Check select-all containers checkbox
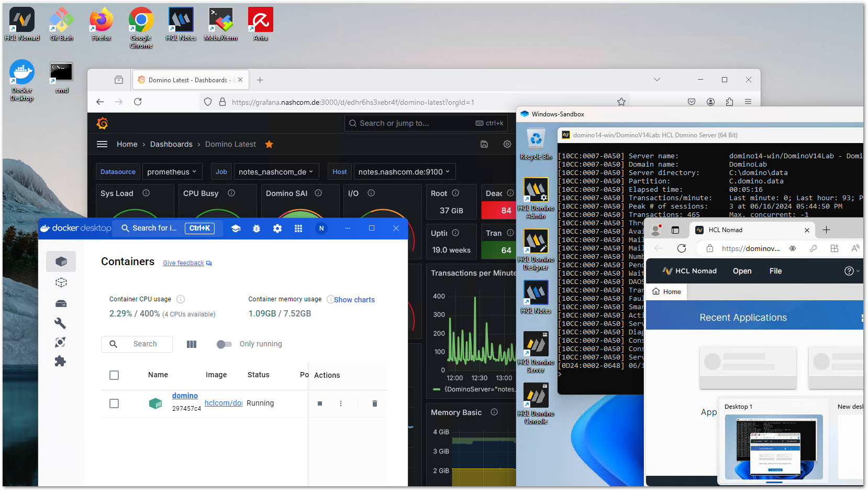 [x=114, y=375]
